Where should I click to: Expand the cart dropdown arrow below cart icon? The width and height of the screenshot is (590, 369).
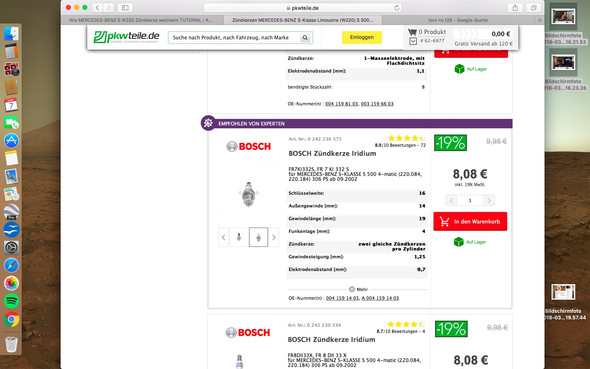(x=413, y=41)
